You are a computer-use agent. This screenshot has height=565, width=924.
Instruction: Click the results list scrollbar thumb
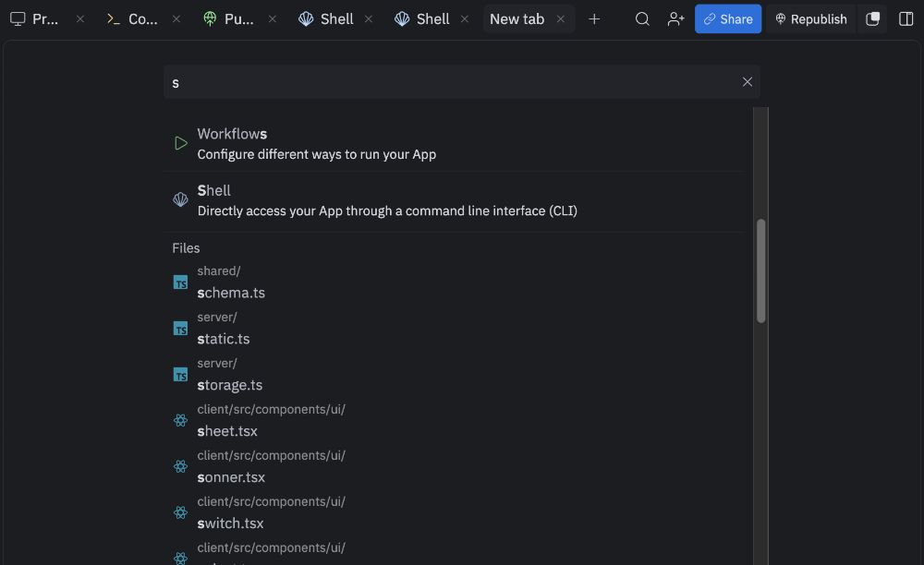[760, 270]
